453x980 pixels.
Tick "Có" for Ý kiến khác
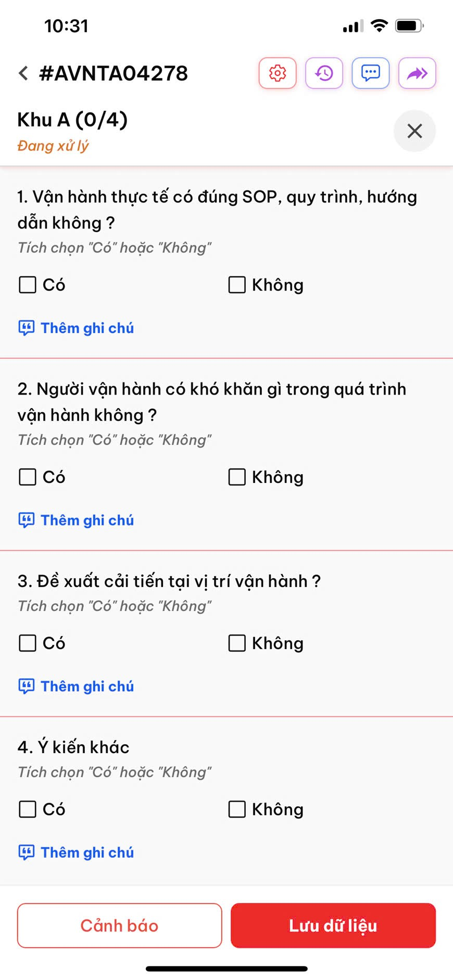tap(28, 809)
